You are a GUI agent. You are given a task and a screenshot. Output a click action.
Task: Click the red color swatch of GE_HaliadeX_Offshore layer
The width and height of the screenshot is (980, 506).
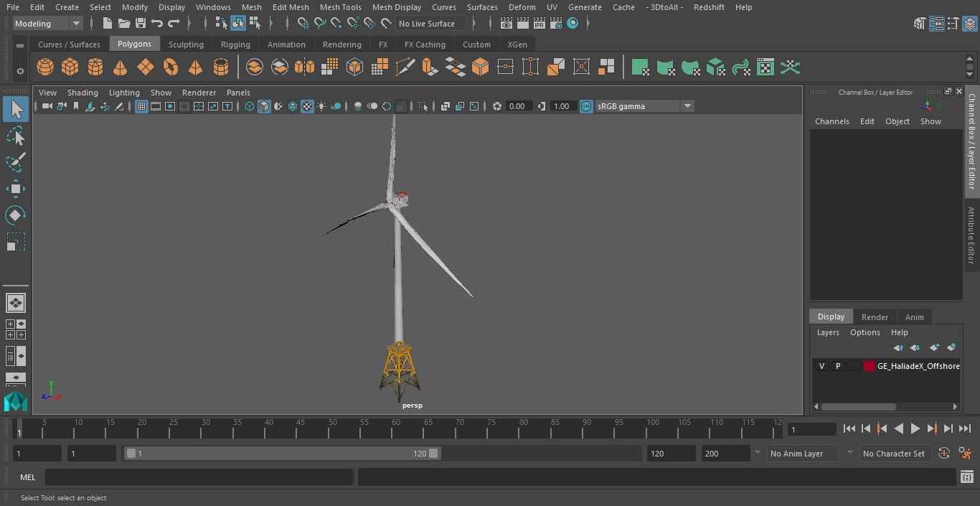(x=870, y=366)
